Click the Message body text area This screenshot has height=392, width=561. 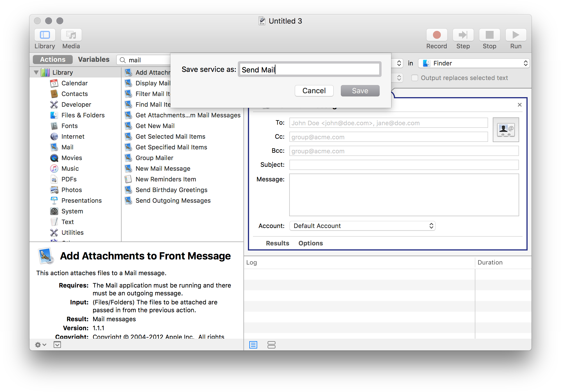[404, 195]
